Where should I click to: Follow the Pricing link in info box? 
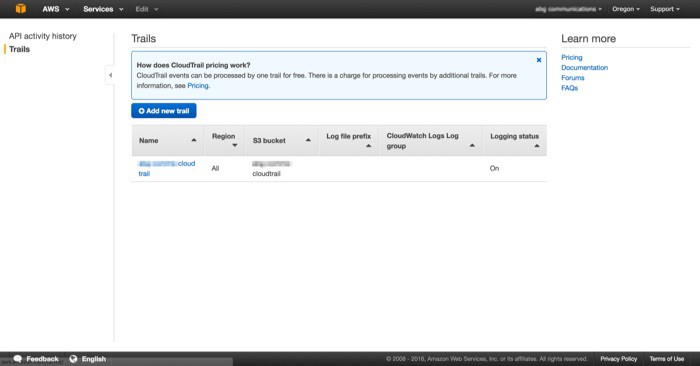[x=198, y=86]
